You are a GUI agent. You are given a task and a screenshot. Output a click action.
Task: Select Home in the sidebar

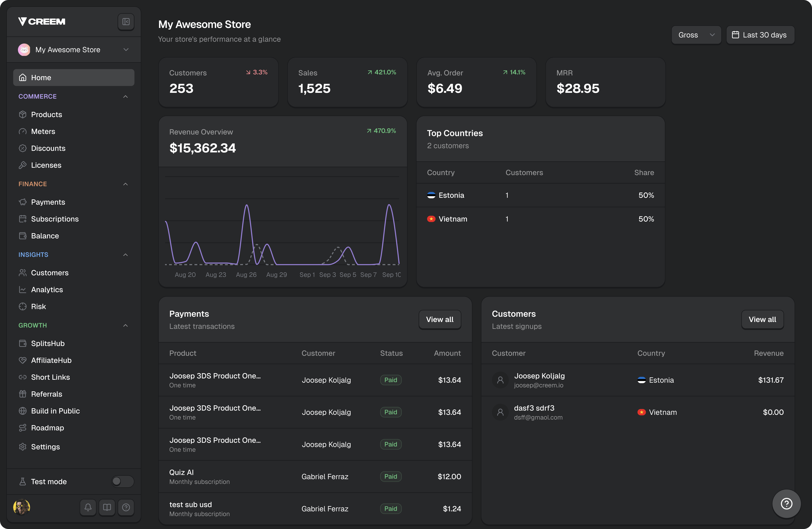pos(74,77)
